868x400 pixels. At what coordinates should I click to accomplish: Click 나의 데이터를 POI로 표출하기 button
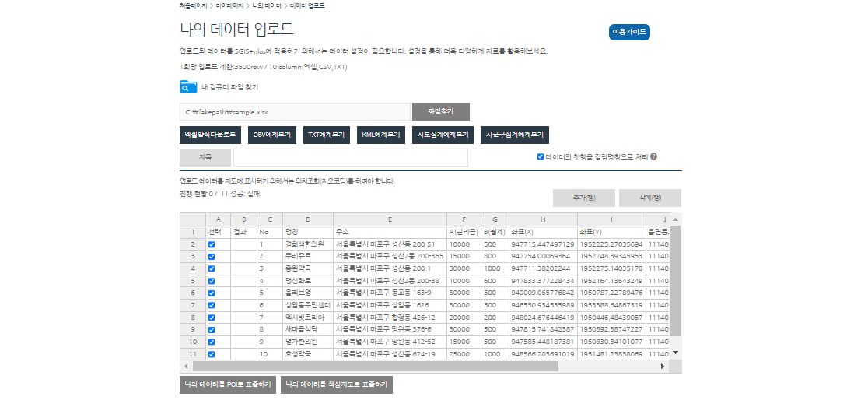(x=227, y=384)
